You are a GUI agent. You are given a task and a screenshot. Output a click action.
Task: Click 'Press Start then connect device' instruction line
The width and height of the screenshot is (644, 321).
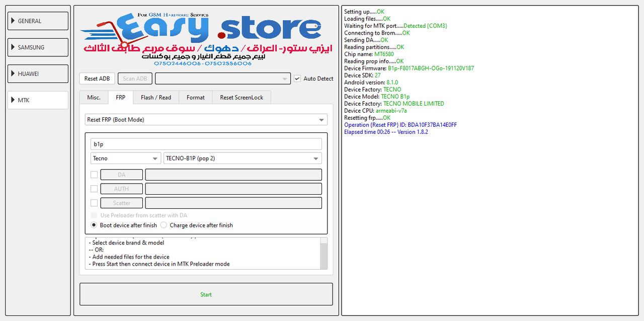159,264
